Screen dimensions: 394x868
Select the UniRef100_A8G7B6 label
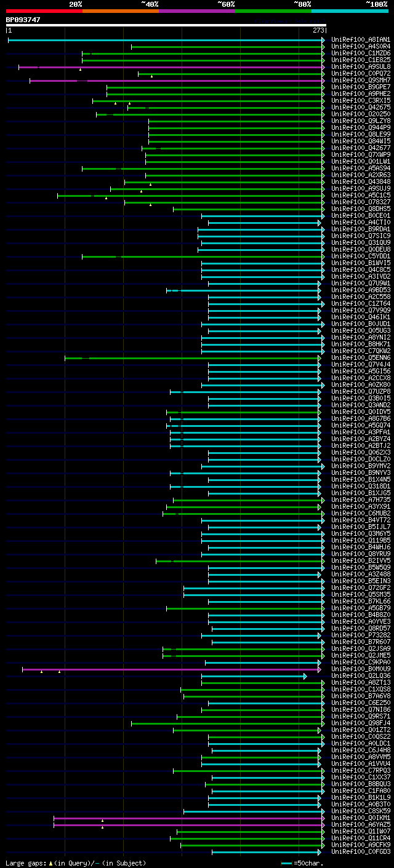(361, 419)
